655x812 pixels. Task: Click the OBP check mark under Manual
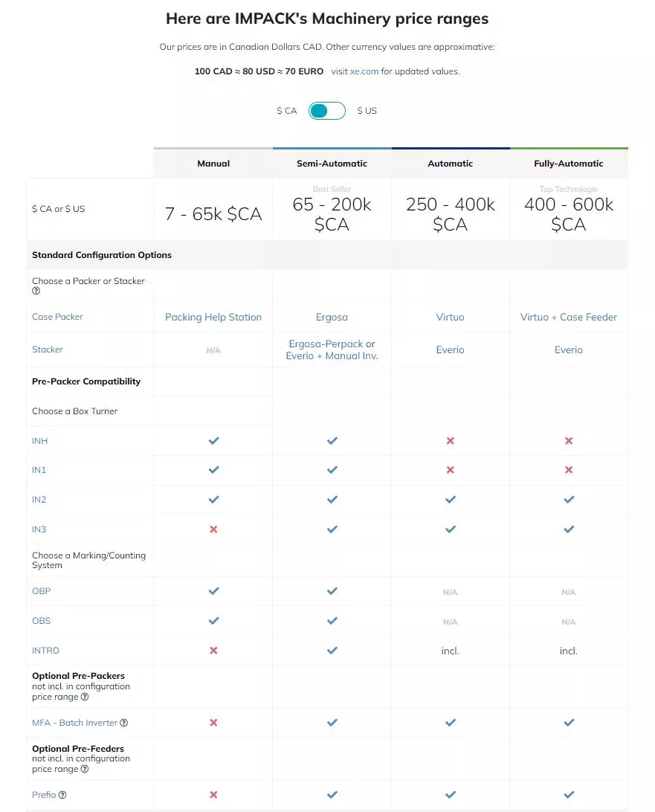(213, 591)
